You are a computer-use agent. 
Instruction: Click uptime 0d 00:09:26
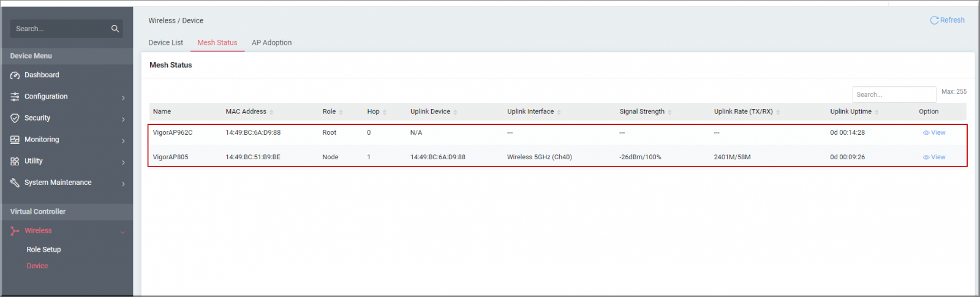tap(848, 157)
